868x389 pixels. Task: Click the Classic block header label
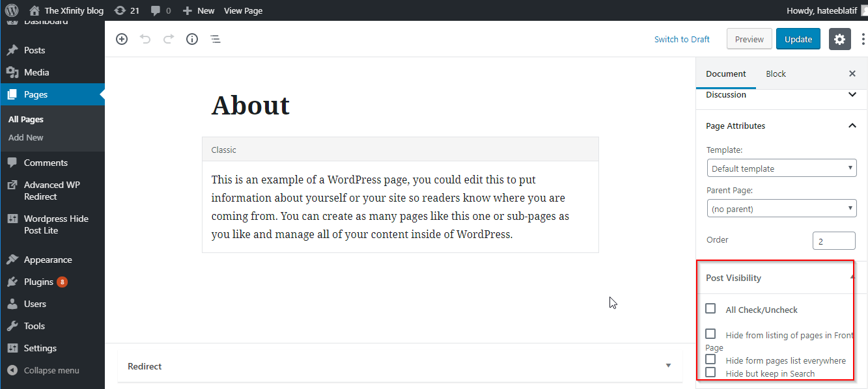point(224,150)
